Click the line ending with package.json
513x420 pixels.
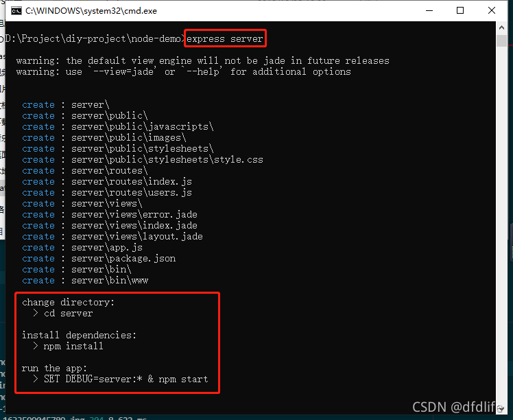(99, 259)
